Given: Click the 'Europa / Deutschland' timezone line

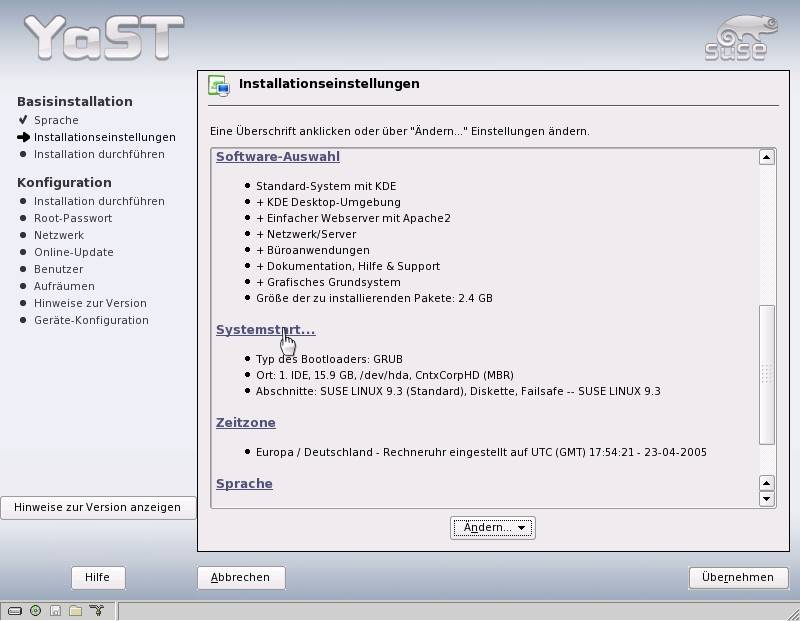Looking at the screenshot, I should pos(481,452).
